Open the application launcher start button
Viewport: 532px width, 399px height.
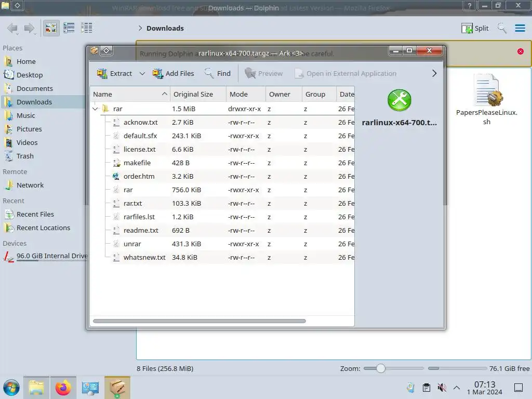(11, 388)
